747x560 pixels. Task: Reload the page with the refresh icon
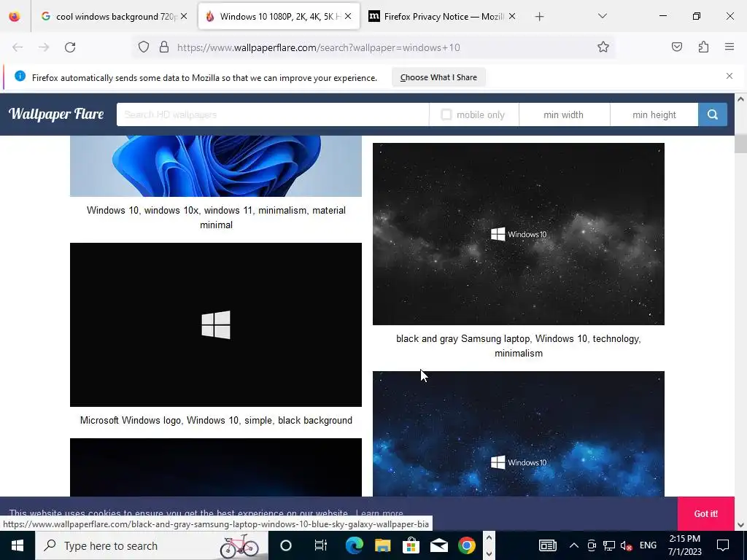70,47
